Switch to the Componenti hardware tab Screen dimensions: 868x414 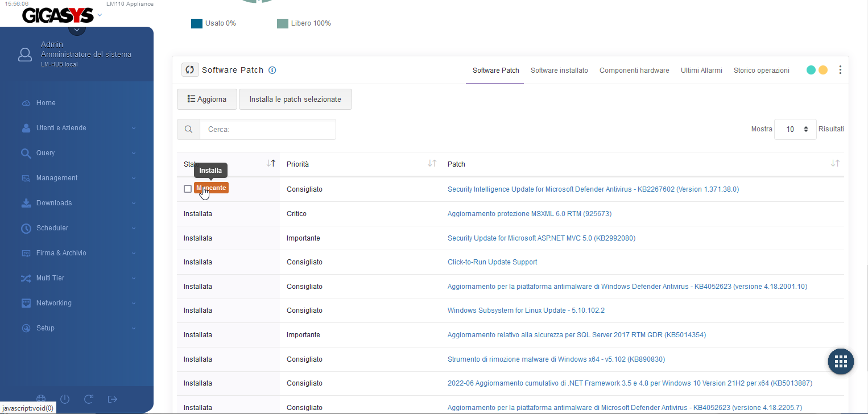pos(634,71)
